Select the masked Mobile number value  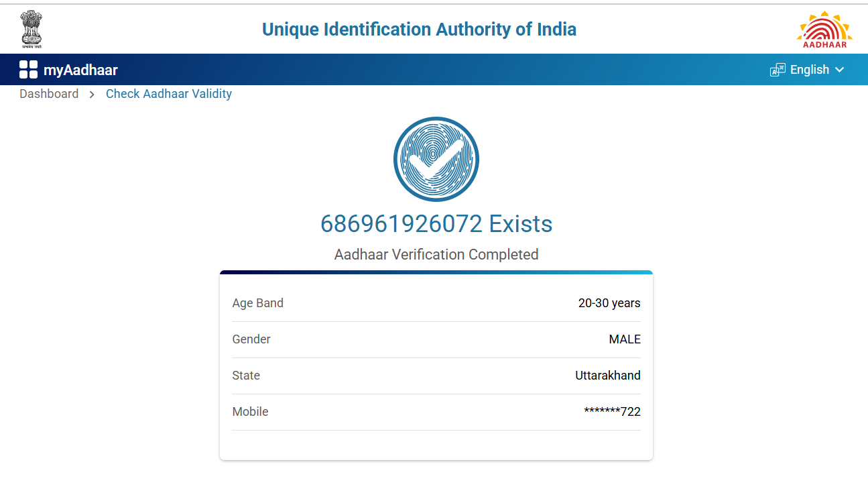pyautogui.click(x=612, y=412)
